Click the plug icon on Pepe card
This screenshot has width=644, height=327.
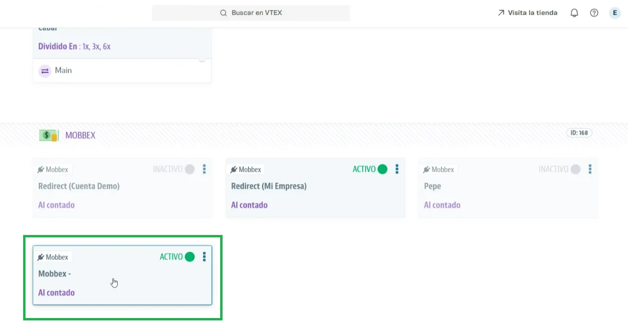427,170
